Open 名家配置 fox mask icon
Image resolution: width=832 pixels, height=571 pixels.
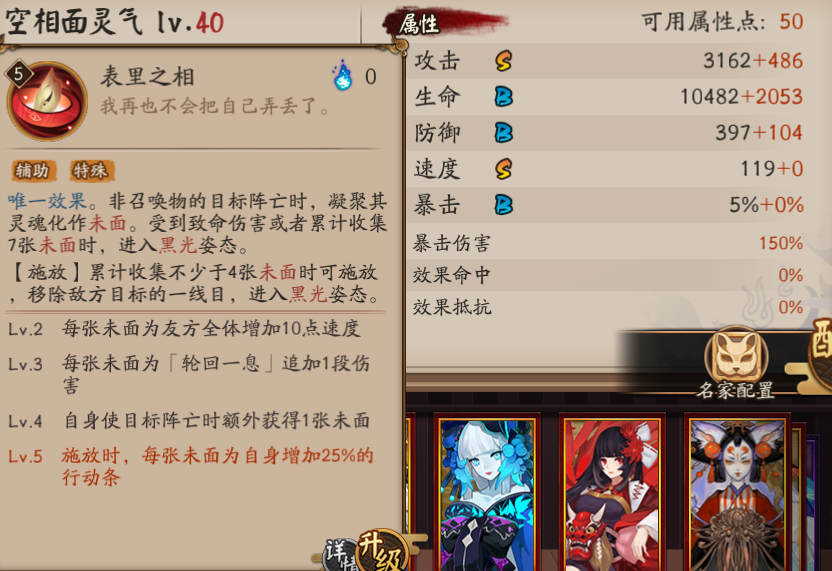pyautogui.click(x=736, y=354)
